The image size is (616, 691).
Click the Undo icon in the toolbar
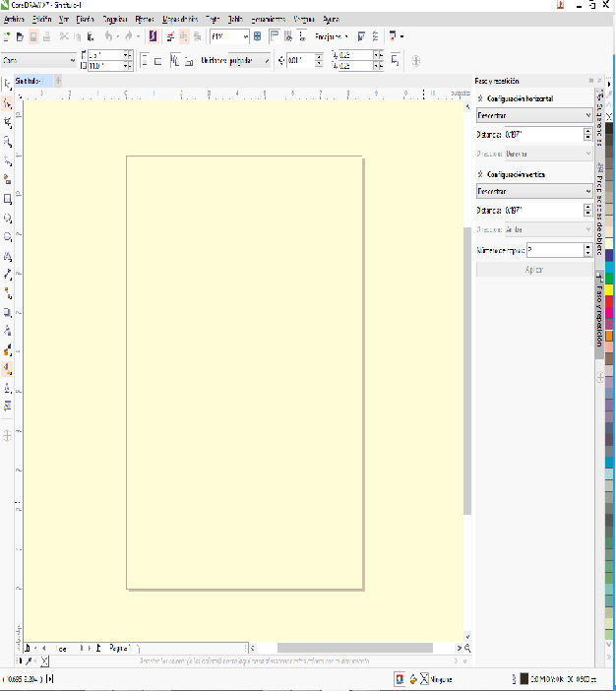click(108, 36)
